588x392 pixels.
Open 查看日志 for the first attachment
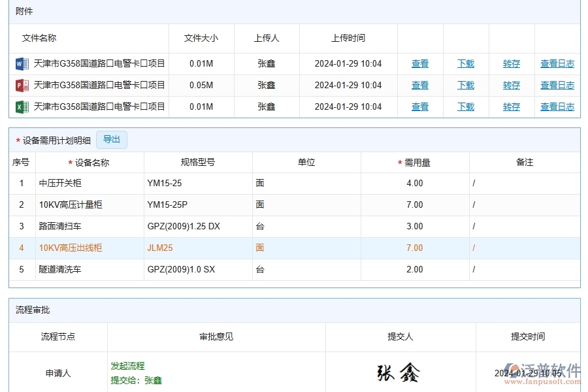point(557,63)
